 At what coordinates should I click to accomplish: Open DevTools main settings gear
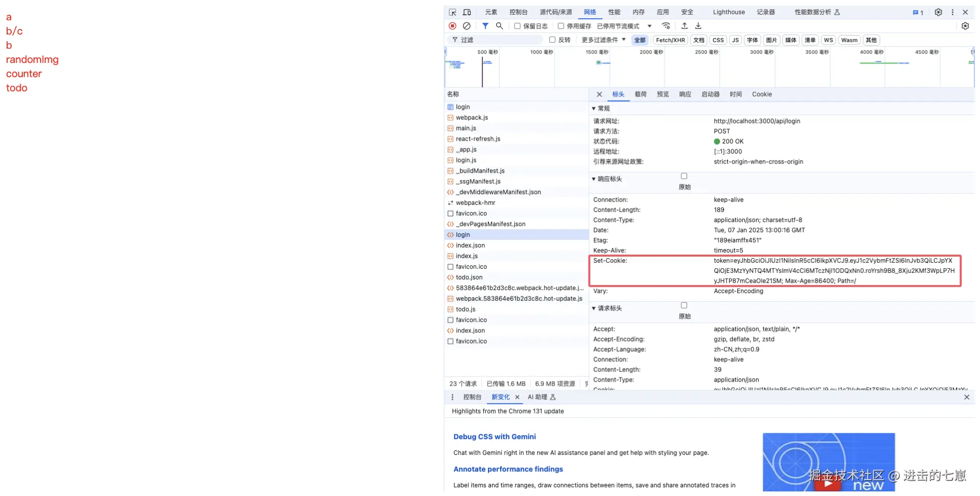pyautogui.click(x=938, y=12)
